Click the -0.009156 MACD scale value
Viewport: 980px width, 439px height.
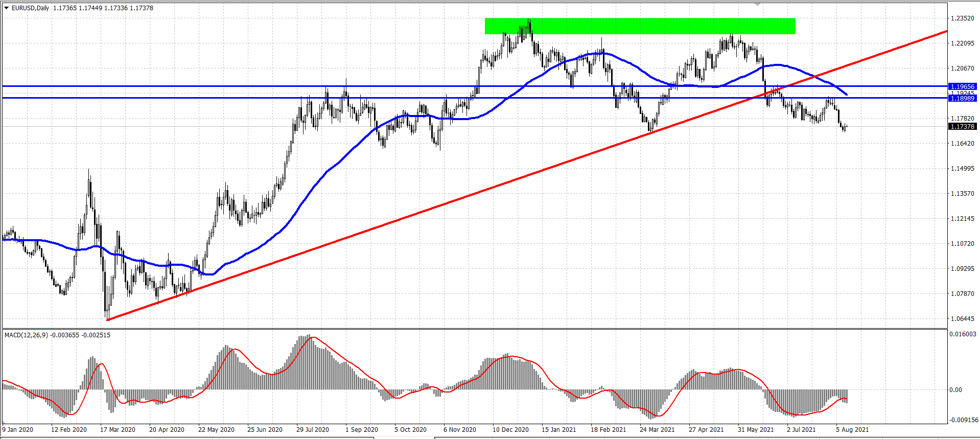964,420
